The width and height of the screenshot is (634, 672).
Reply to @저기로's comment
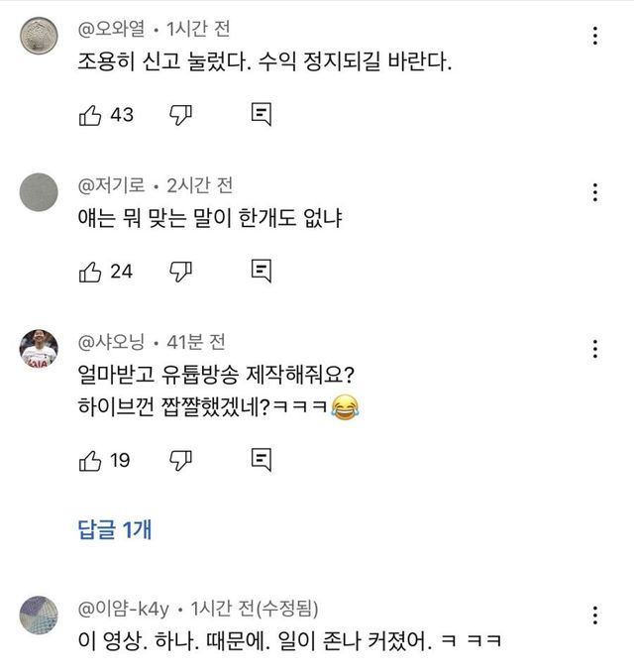(x=262, y=270)
